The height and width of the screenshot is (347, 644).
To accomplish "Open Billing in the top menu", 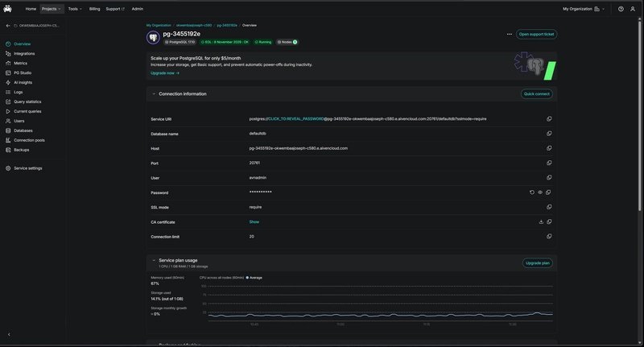I will (x=94, y=9).
